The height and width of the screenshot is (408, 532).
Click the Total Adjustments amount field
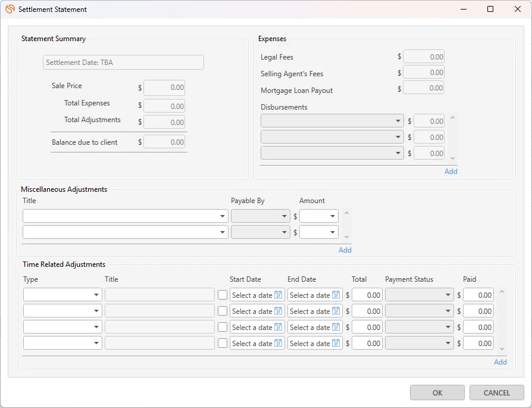point(164,122)
